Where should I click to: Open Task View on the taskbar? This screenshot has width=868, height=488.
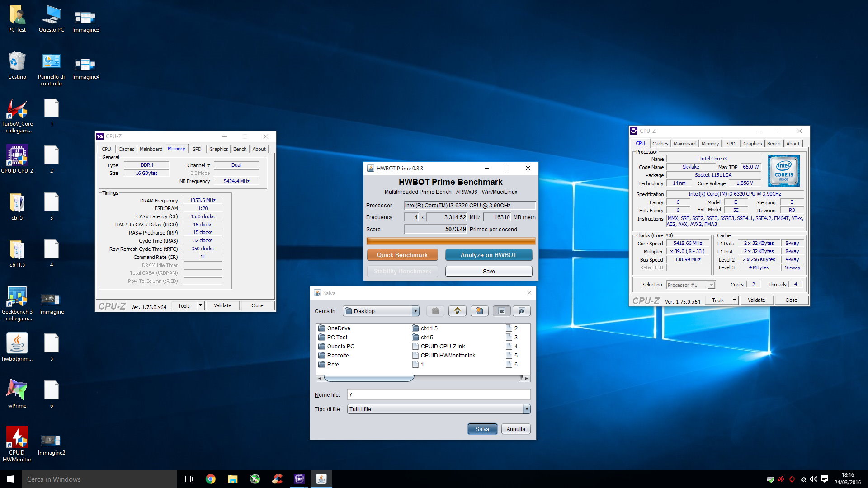(x=188, y=479)
